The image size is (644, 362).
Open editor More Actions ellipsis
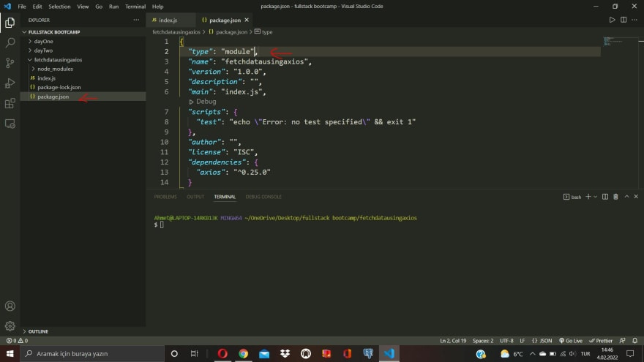pos(634,20)
